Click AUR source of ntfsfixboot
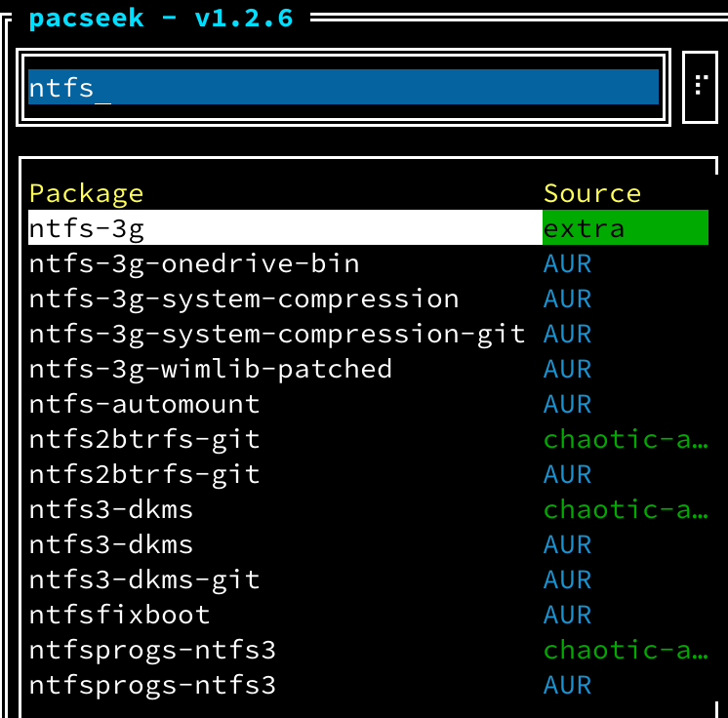This screenshot has width=728, height=718. 567,615
